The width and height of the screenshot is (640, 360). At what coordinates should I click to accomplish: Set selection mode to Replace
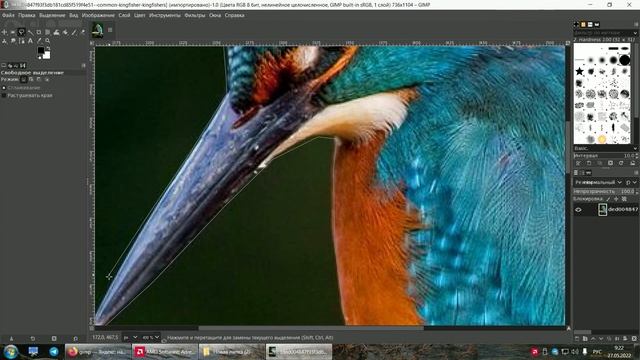click(23, 80)
